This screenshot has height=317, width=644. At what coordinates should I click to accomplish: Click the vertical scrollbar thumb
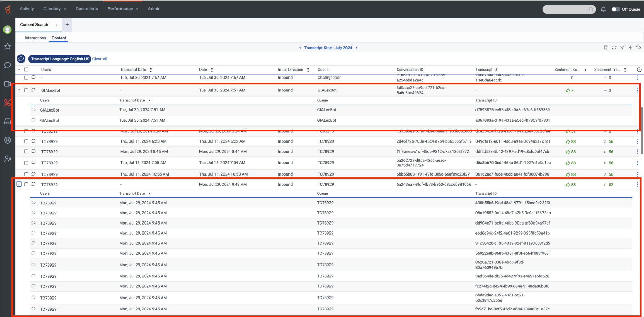(x=642, y=130)
